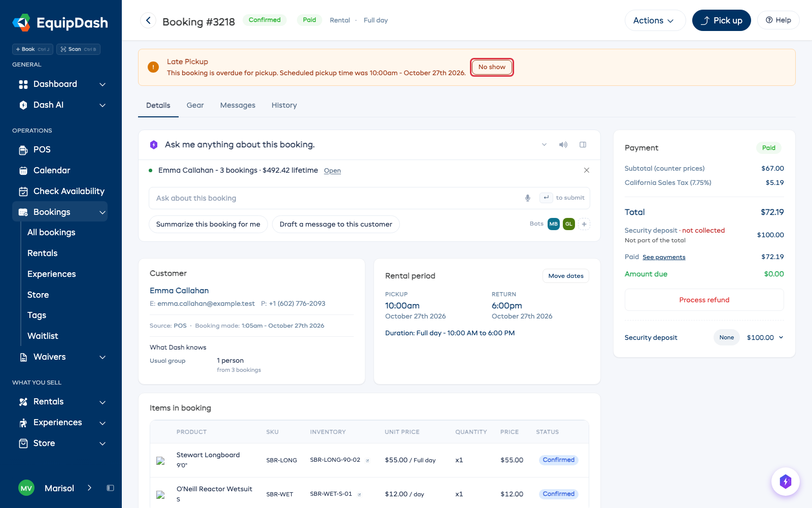The image size is (812, 508).
Task: Select All bookings in sidebar
Action: click(x=51, y=232)
